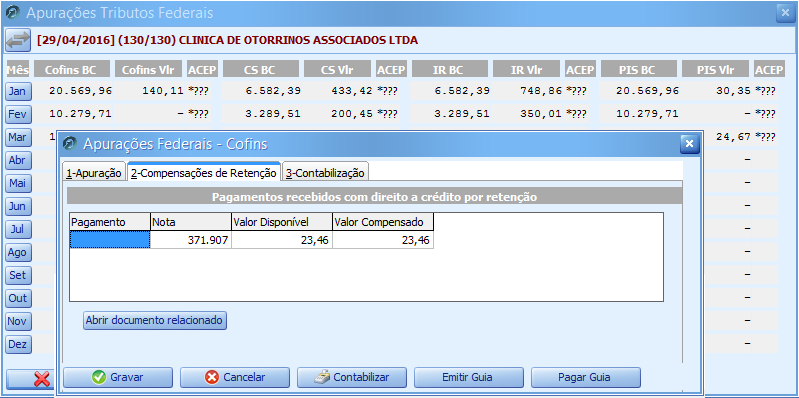Select the Jul month button

pos(18,229)
